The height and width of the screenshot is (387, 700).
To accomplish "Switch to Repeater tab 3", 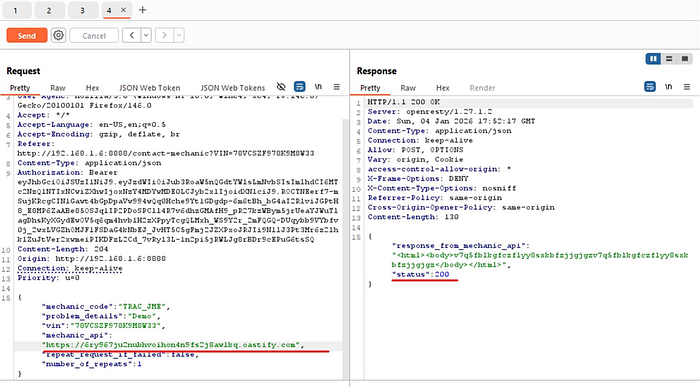I will [x=83, y=10].
